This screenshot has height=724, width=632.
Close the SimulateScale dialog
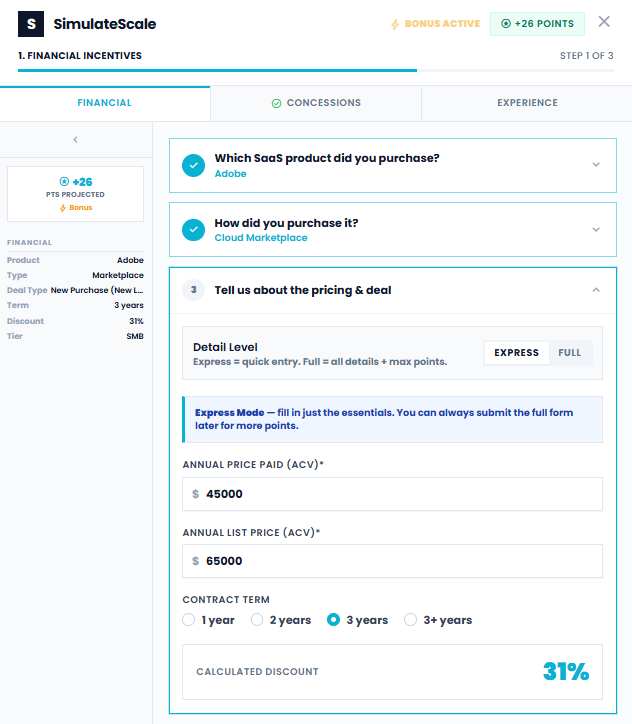pos(604,22)
